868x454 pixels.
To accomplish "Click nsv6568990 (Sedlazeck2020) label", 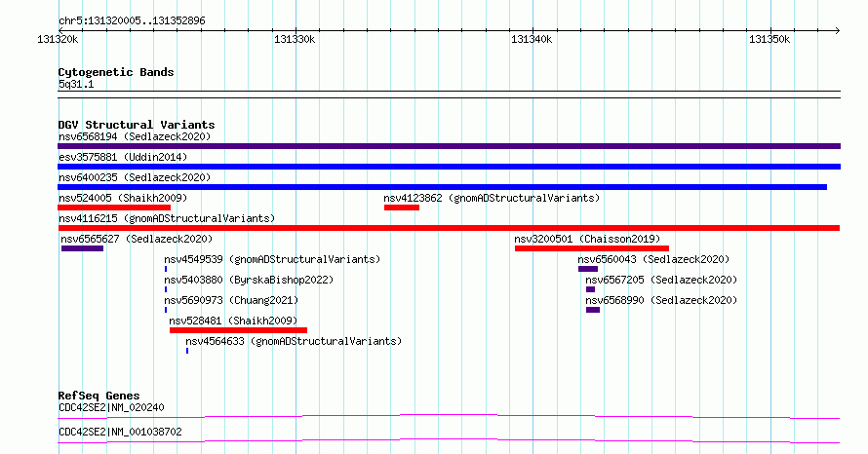I will click(x=661, y=300).
